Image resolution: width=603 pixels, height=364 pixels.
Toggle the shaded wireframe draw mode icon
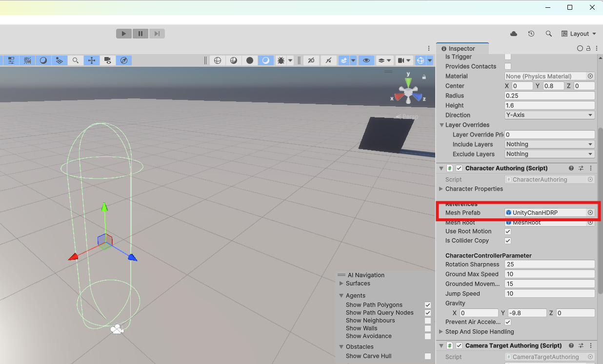tap(234, 60)
